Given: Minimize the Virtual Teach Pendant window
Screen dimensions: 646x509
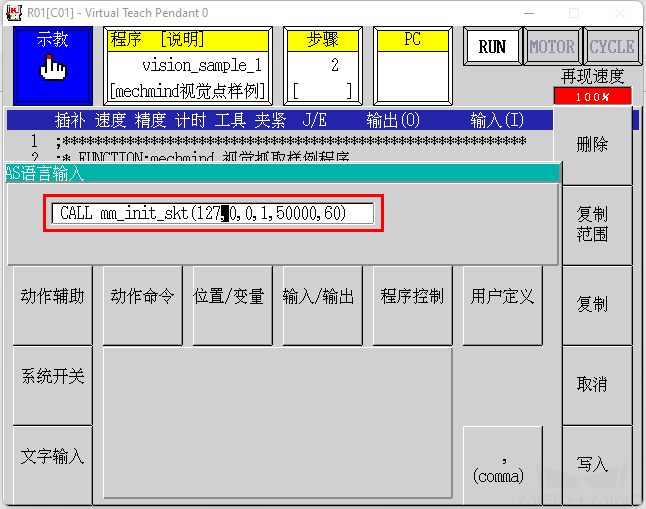Looking at the screenshot, I should pos(529,13).
